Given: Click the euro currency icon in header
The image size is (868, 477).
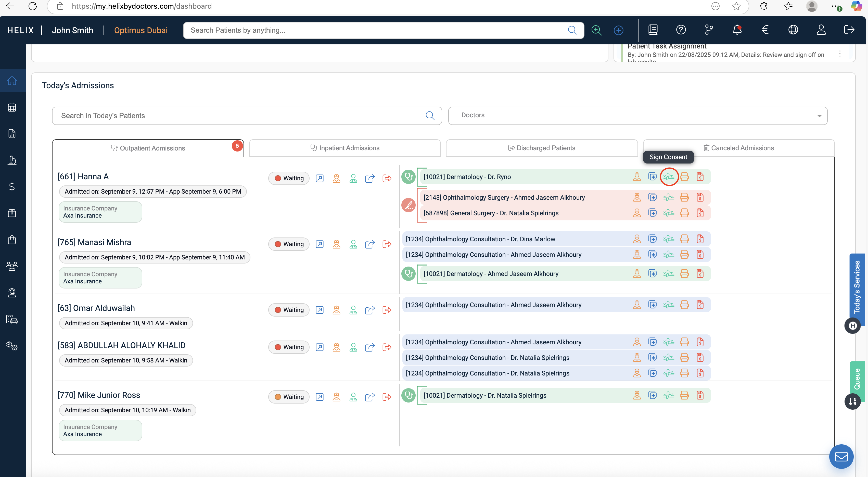Looking at the screenshot, I should click(x=765, y=30).
